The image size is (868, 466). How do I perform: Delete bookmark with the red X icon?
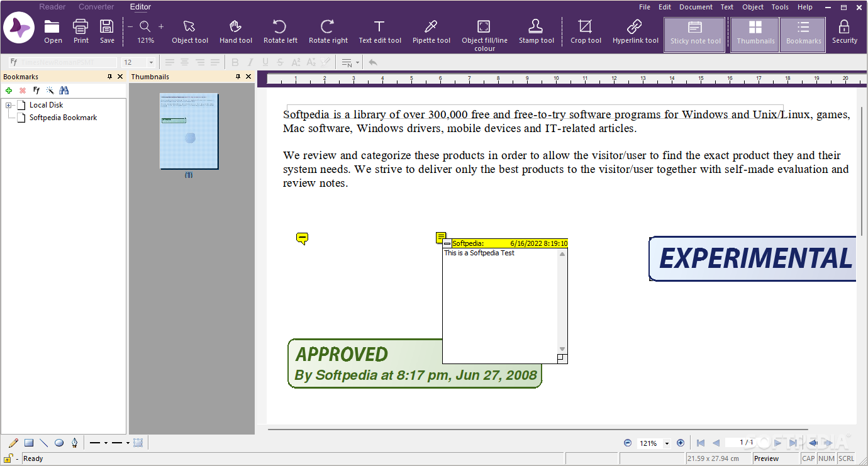coord(23,91)
